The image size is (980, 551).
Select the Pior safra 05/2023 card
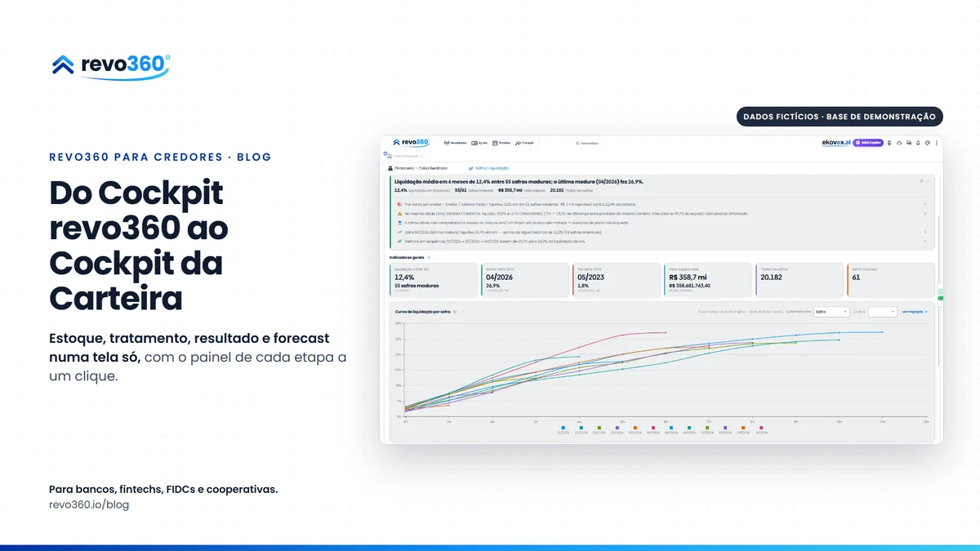coord(616,280)
